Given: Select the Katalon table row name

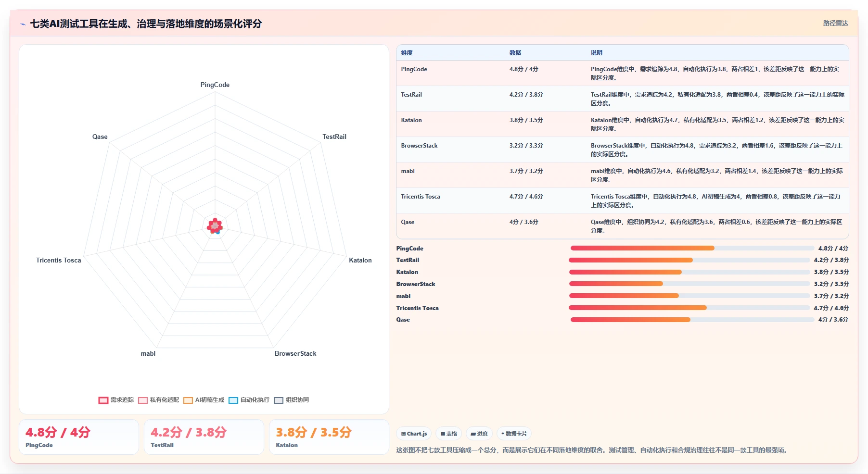Looking at the screenshot, I should 411,120.
